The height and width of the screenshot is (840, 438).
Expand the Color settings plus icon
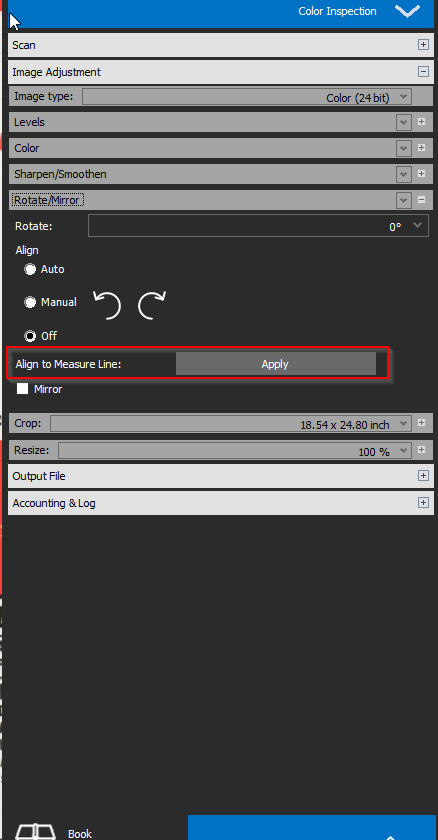[421, 148]
